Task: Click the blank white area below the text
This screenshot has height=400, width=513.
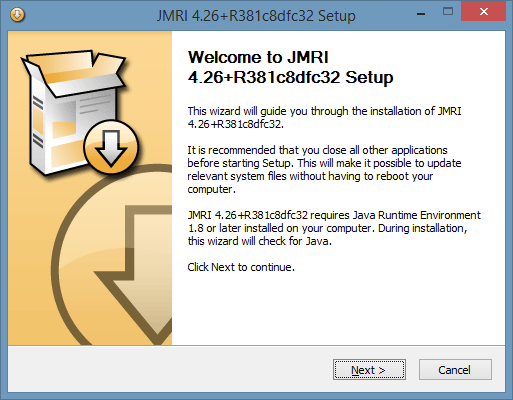Action: tap(338, 310)
